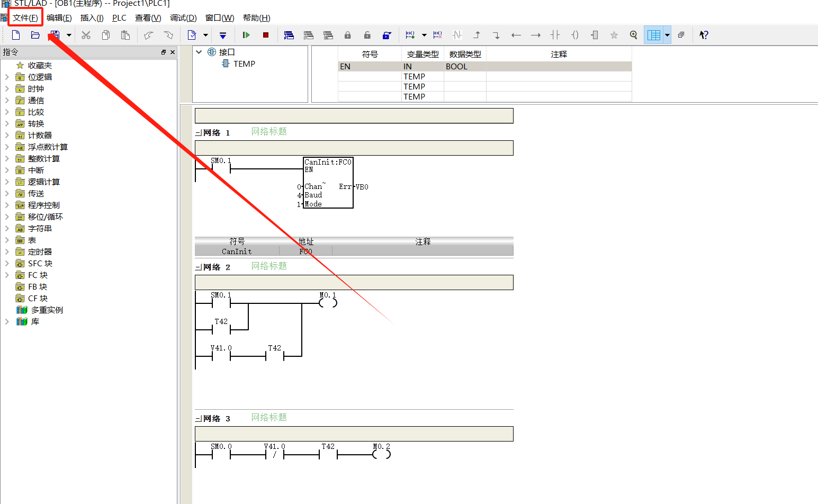Select 收藏夹 favorites tree item

[x=40, y=65]
